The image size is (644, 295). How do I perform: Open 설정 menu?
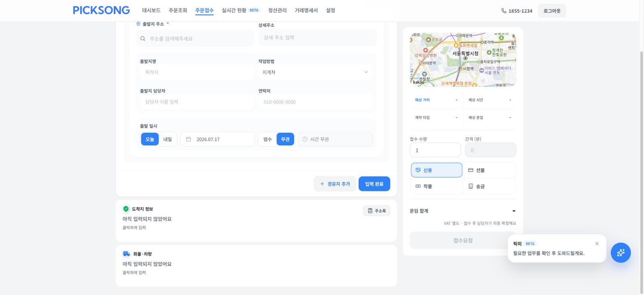click(331, 10)
